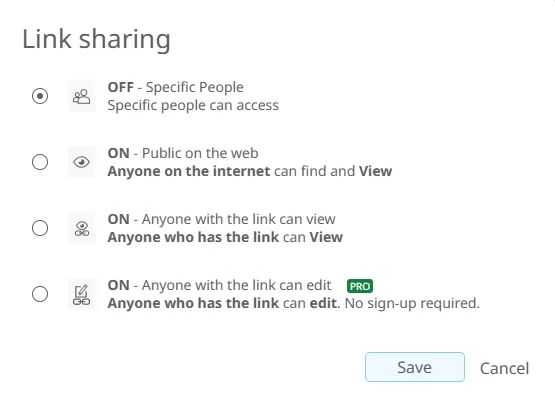Click the green PRO badge

[360, 286]
